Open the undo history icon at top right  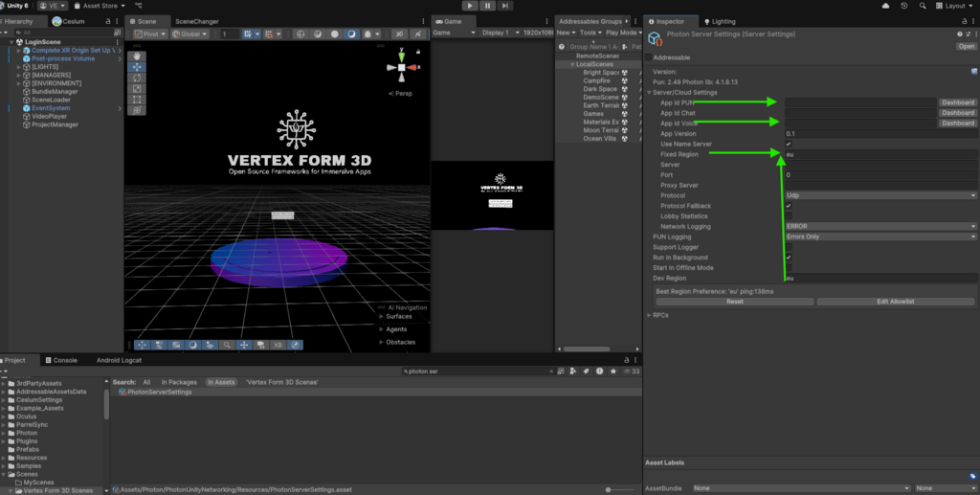904,6
